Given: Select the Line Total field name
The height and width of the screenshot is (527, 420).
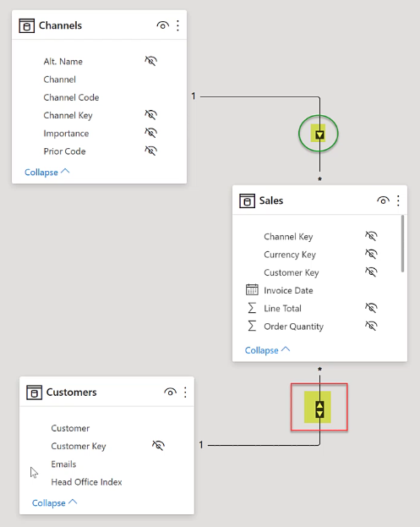Looking at the screenshot, I should click(283, 308).
